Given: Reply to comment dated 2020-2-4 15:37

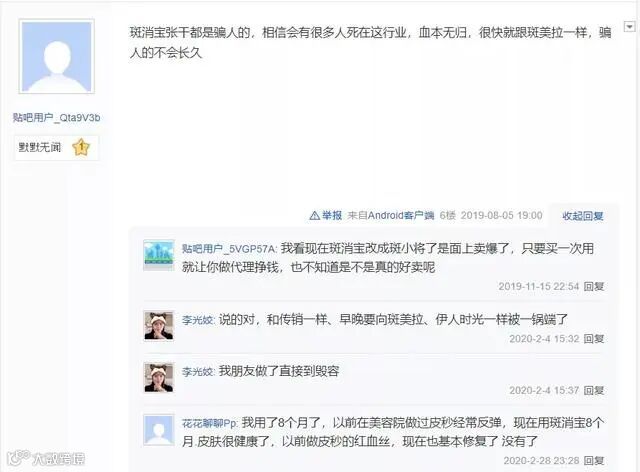Looking at the screenshot, I should coord(593,390).
